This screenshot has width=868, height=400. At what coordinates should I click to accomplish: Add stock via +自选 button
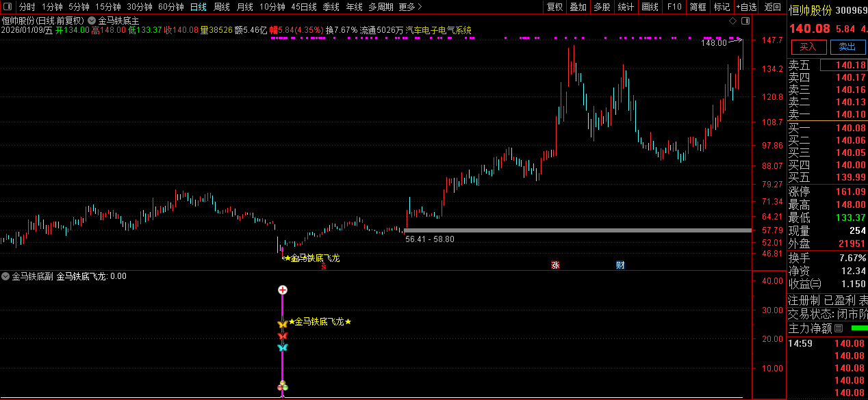click(x=747, y=7)
